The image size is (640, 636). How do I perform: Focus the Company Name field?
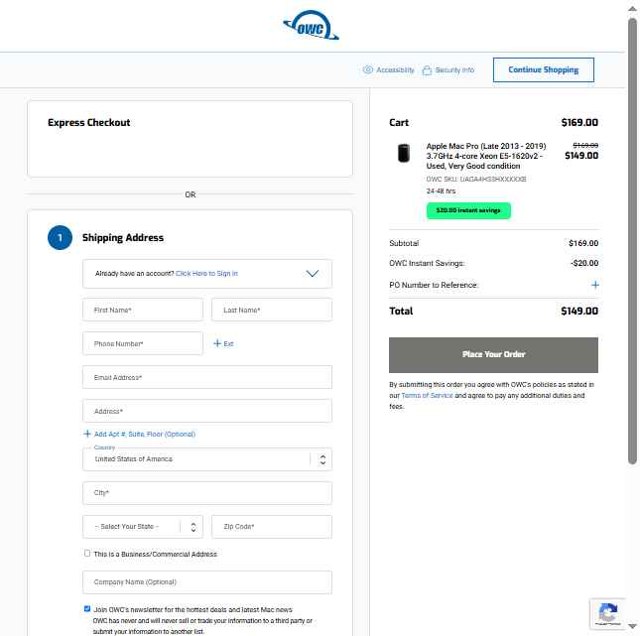[x=207, y=582]
